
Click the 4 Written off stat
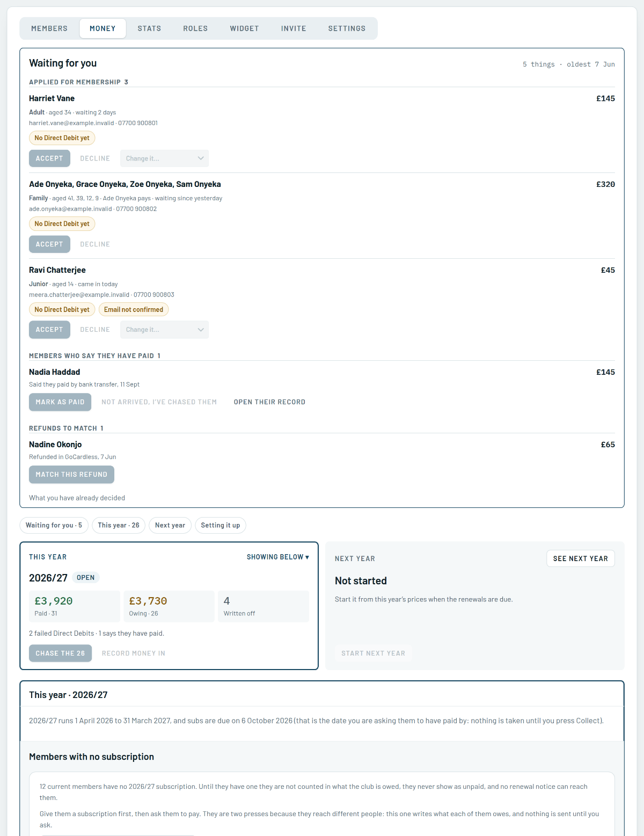click(x=264, y=606)
